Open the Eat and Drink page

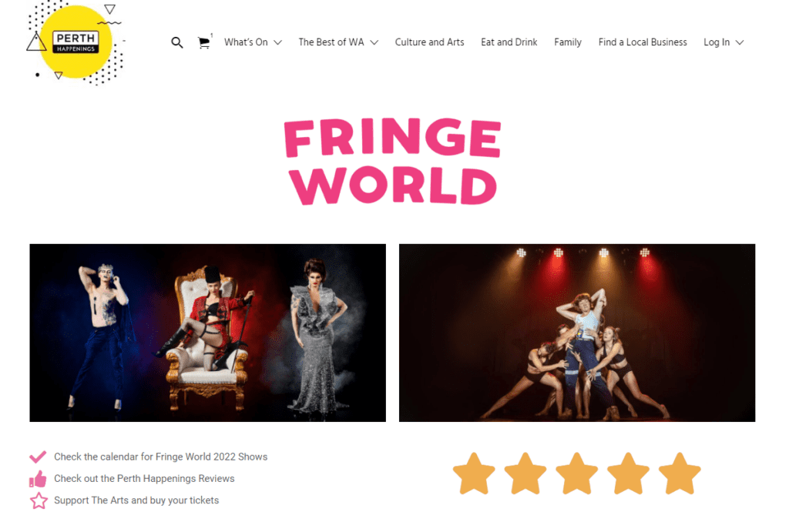tap(509, 42)
